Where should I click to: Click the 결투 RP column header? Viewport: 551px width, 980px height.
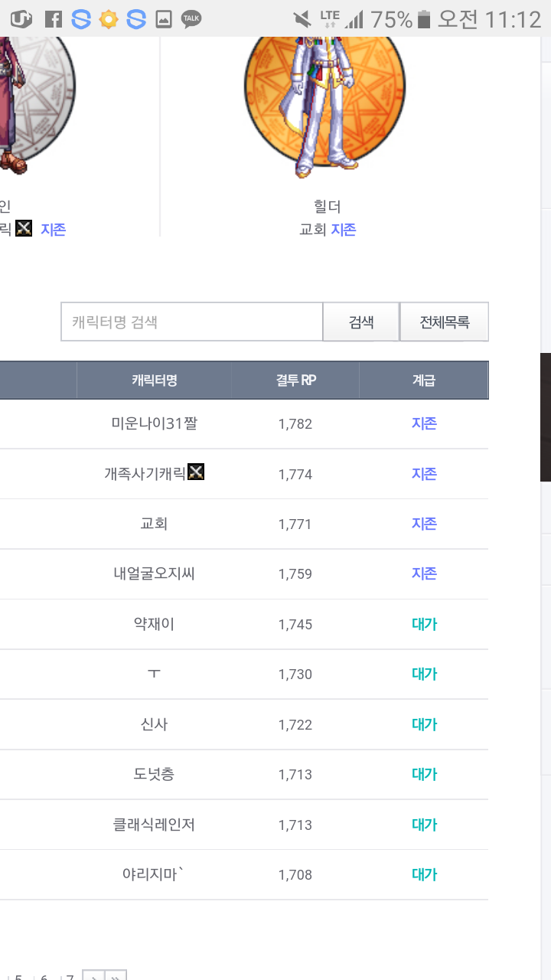click(x=295, y=380)
